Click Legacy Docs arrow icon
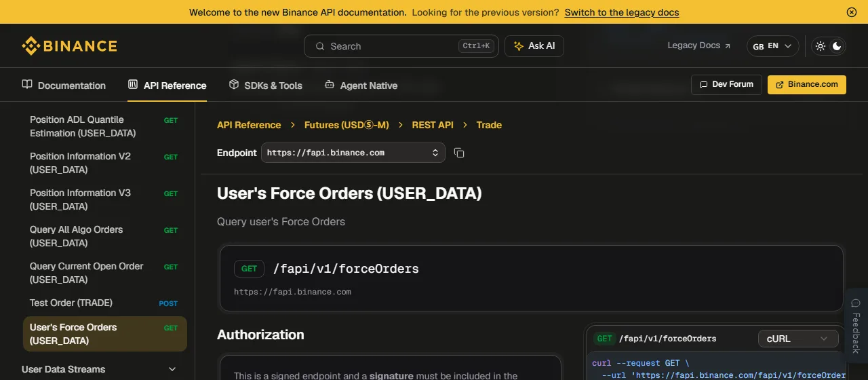The image size is (868, 380). [728, 46]
